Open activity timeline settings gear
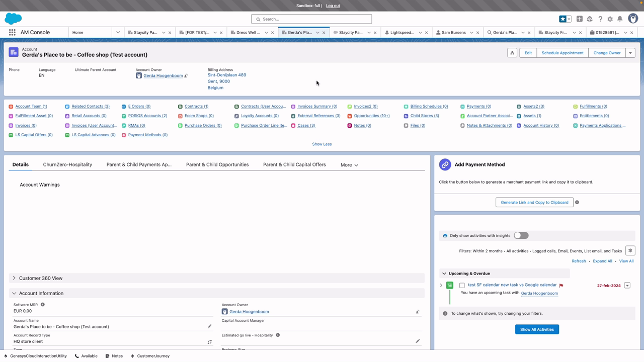This screenshot has width=644, height=362. coord(630,251)
